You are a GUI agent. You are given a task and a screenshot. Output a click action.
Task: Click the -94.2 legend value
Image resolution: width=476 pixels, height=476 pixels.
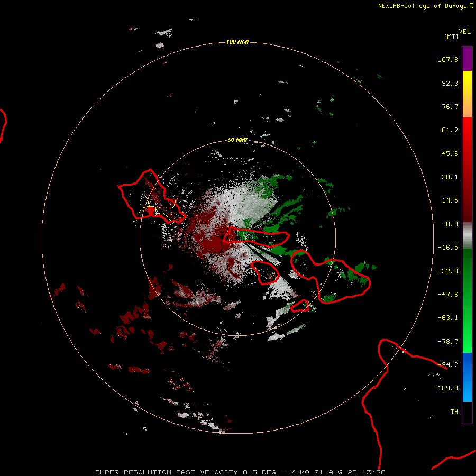(x=448, y=365)
